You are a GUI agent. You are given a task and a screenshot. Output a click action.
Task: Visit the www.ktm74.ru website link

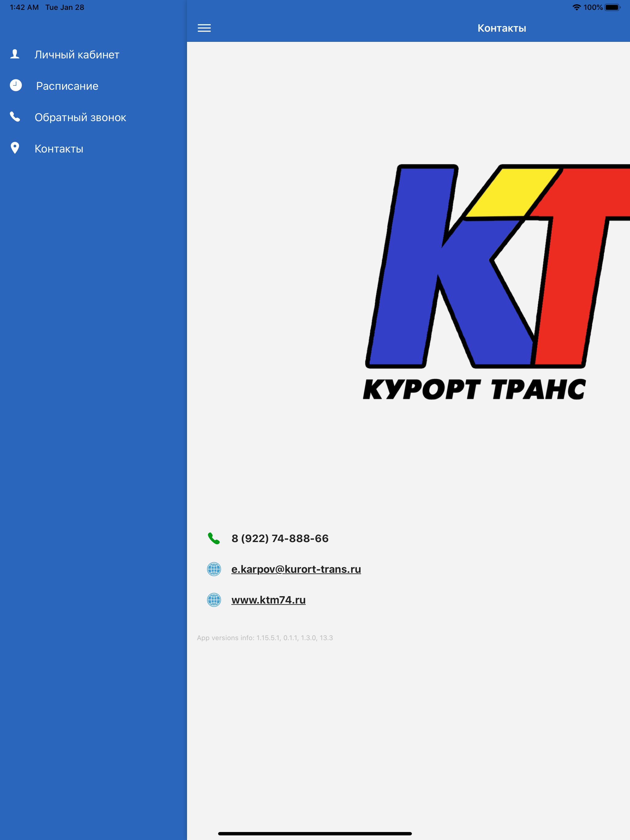click(x=268, y=600)
